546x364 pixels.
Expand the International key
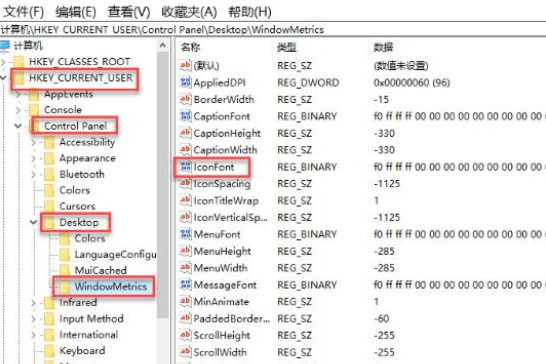coord(33,335)
